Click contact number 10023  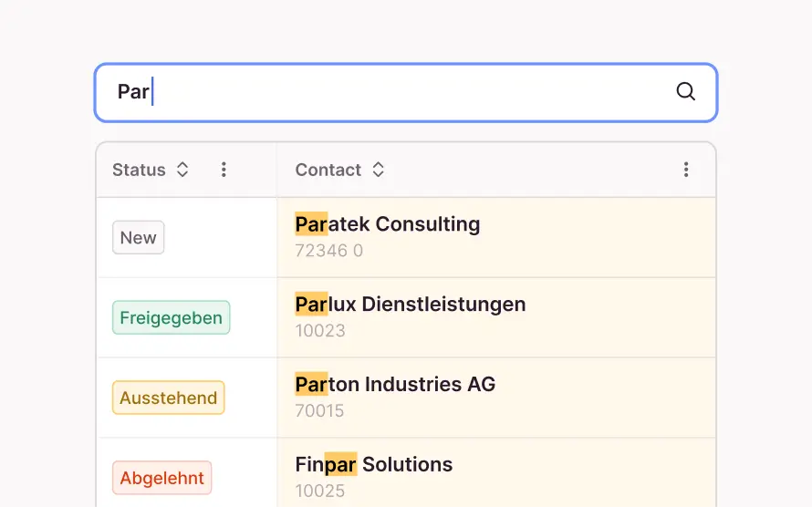point(320,331)
